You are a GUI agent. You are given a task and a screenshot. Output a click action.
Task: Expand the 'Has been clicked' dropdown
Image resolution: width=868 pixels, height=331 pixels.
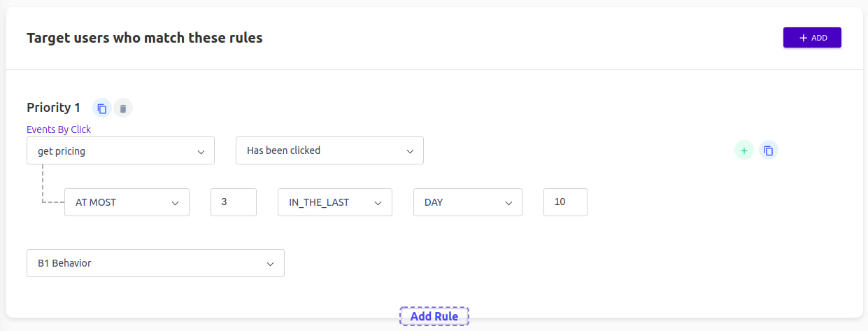(329, 150)
